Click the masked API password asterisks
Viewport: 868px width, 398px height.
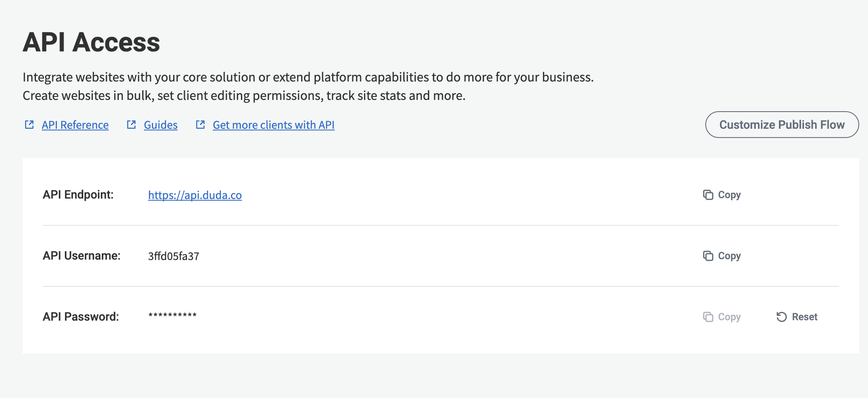click(172, 316)
